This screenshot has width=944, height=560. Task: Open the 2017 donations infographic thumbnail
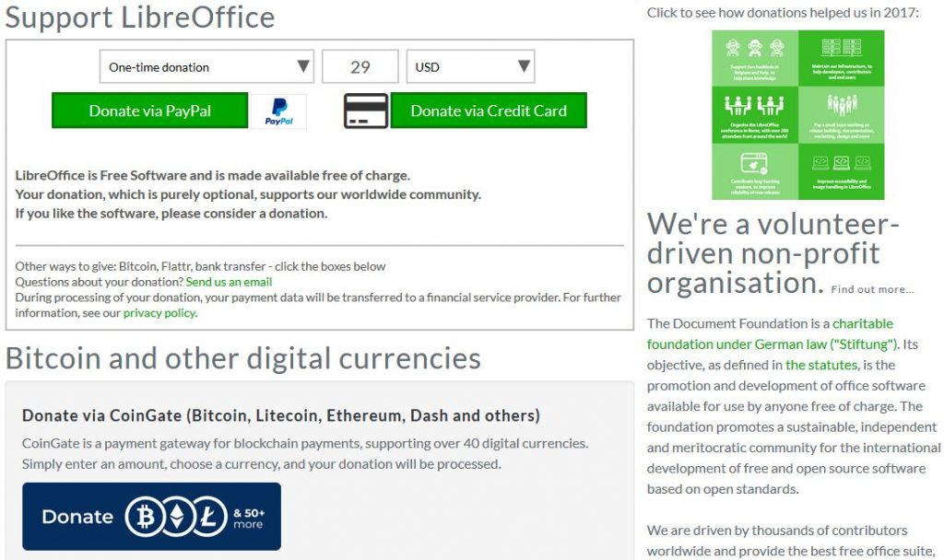(798, 115)
